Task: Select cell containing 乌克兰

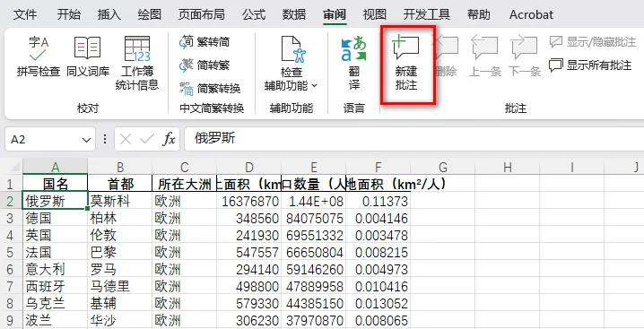Action: (55, 304)
